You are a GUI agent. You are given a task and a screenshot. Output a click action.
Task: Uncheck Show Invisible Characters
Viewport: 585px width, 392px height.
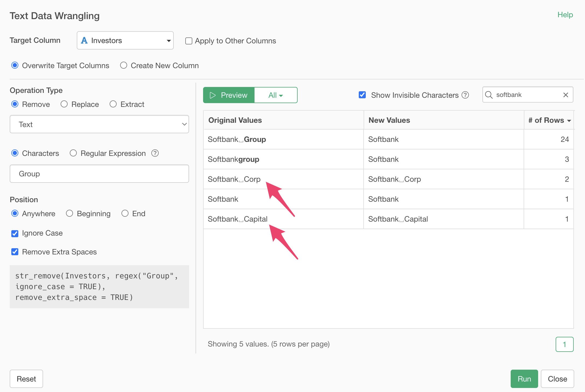(362, 95)
